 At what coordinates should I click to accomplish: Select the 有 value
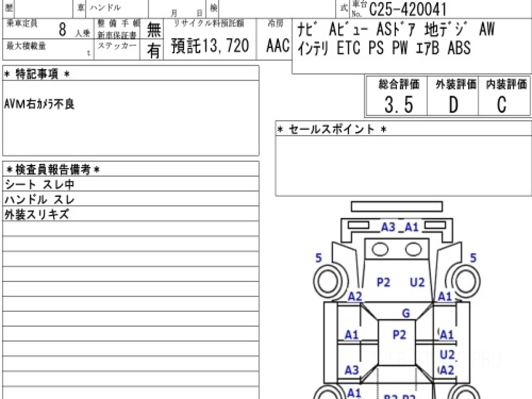(153, 51)
